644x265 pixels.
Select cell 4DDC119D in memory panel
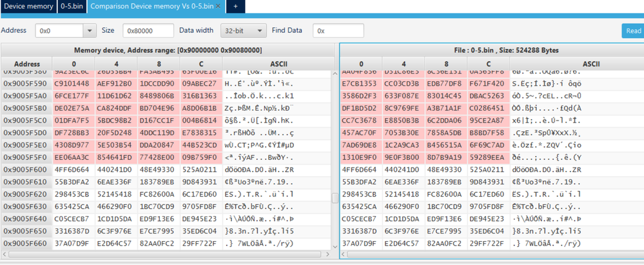click(x=159, y=133)
